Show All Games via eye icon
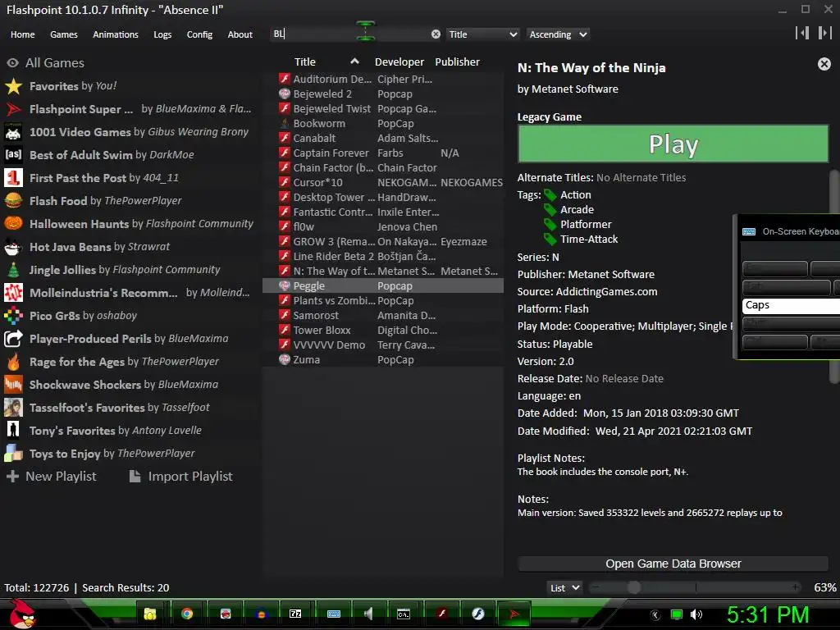 coord(12,62)
